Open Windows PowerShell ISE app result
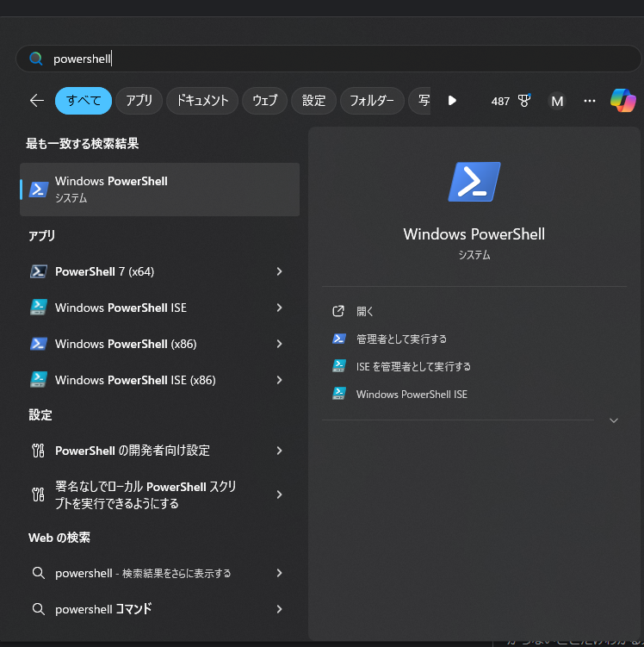 point(159,308)
